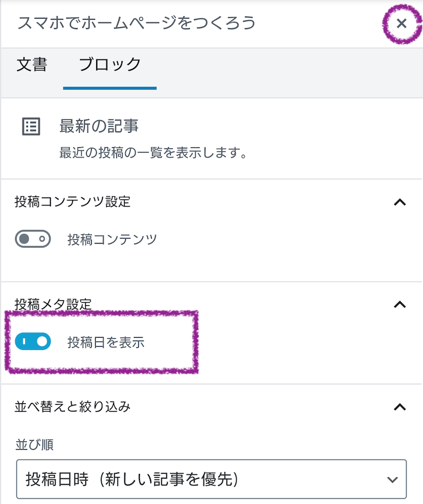Click the 最新の記事 block list icon
Image resolution: width=423 pixels, height=504 pixels.
[31, 127]
